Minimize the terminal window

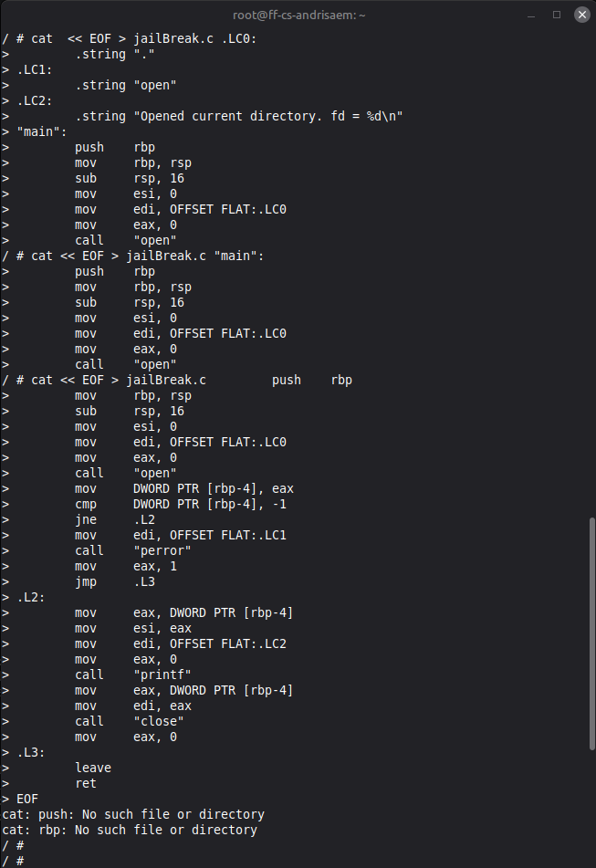(531, 15)
